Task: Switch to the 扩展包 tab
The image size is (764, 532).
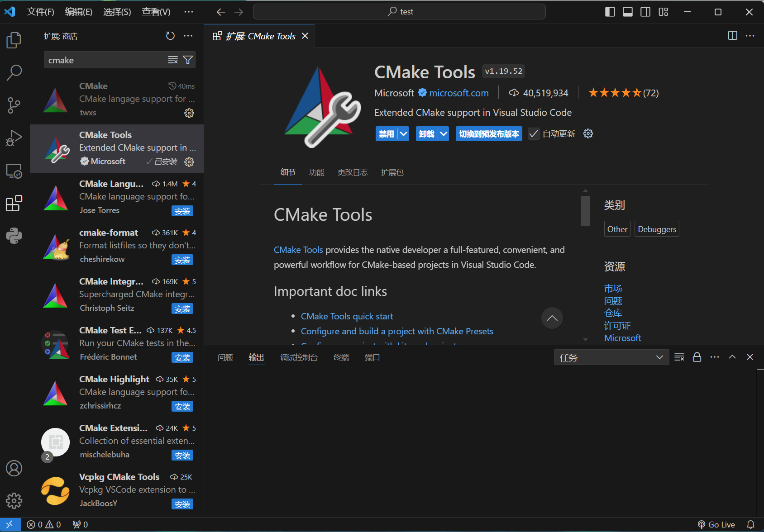Action: point(392,172)
